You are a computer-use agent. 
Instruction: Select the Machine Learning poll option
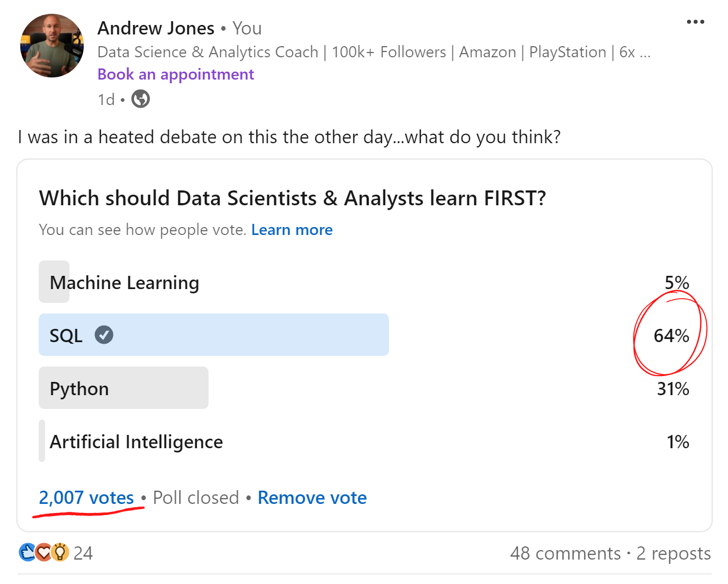coord(365,282)
